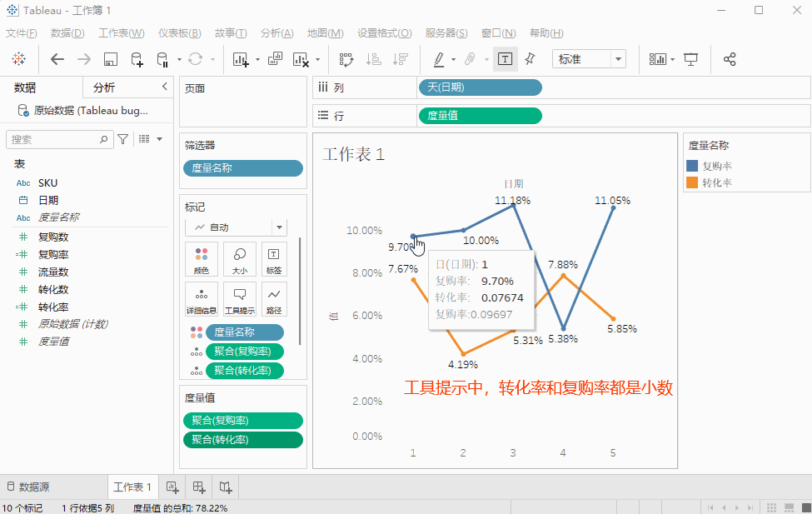Collapse the data pane with the chevron
This screenshot has height=514, width=812.
[165, 87]
